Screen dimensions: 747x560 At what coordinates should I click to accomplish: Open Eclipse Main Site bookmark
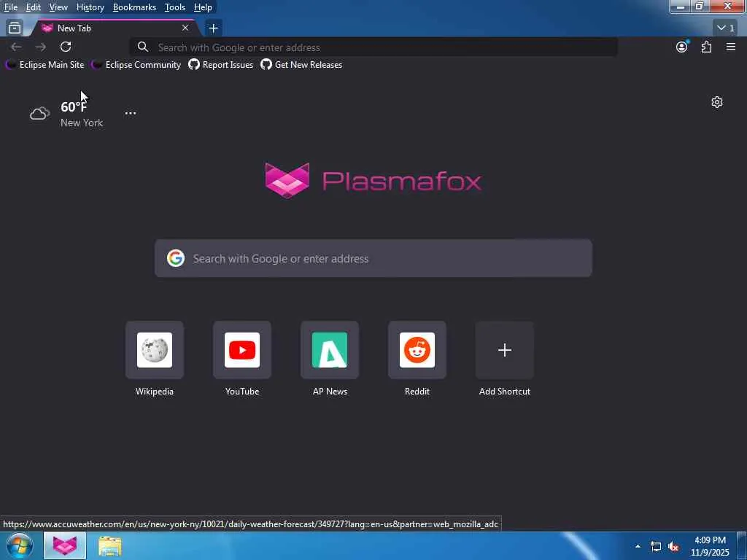pyautogui.click(x=44, y=65)
